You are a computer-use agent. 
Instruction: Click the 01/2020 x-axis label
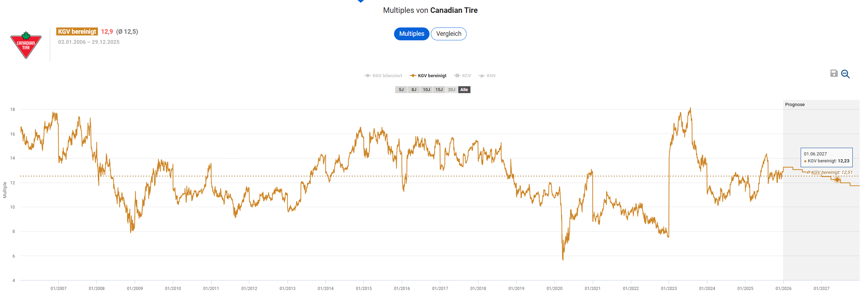[554, 289]
